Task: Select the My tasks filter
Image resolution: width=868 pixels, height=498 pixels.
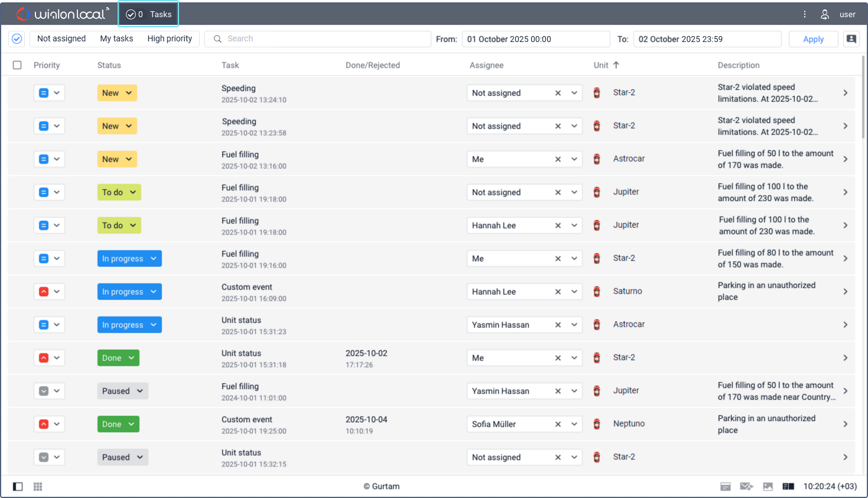Action: 116,39
